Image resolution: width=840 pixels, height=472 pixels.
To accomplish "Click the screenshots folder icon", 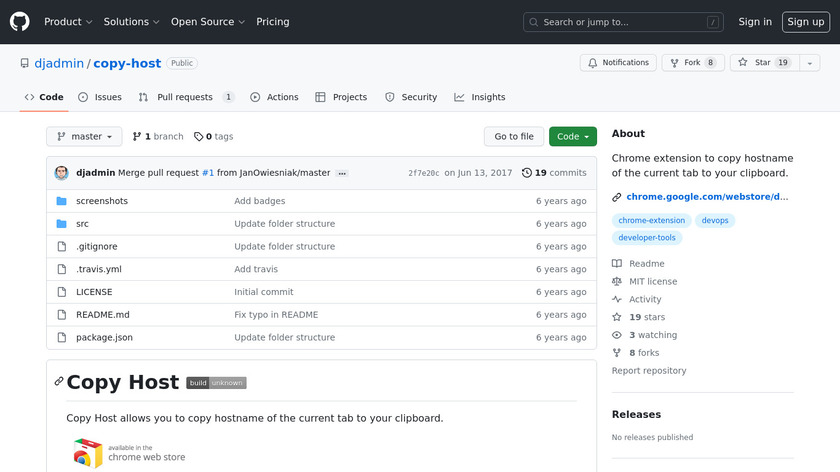I will click(61, 201).
